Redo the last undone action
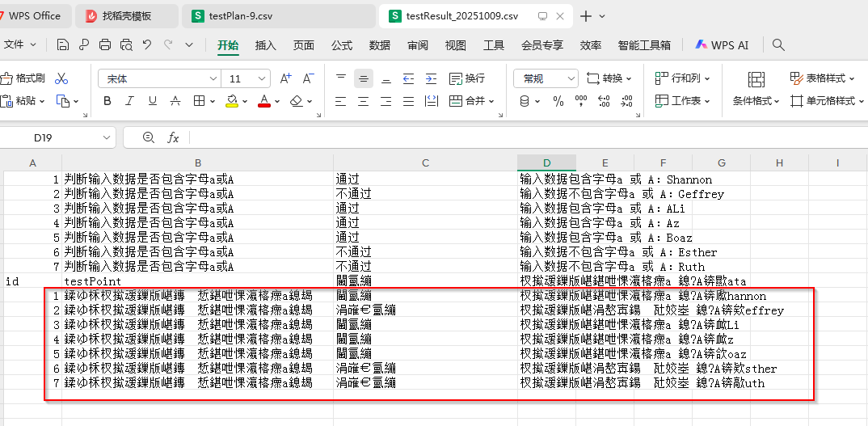868x426 pixels. pyautogui.click(x=168, y=45)
